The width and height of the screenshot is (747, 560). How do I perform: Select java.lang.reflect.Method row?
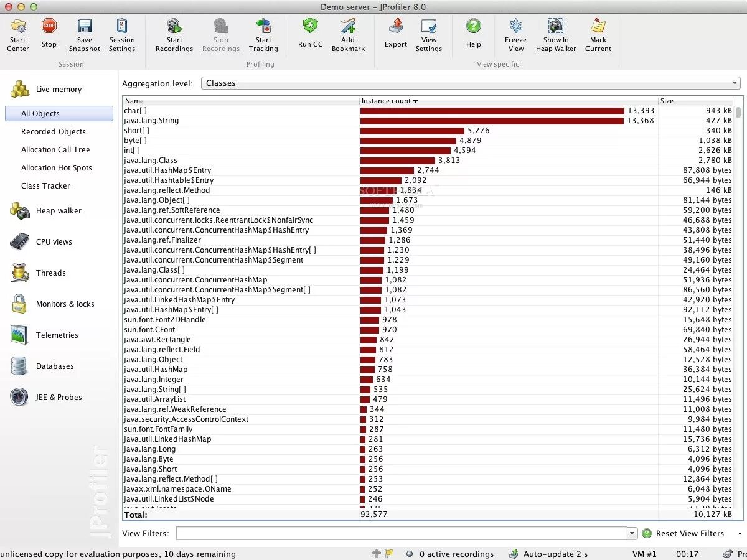tap(428, 190)
